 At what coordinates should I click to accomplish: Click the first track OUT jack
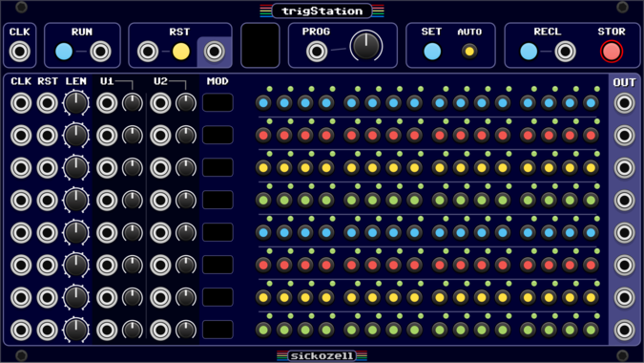624,103
